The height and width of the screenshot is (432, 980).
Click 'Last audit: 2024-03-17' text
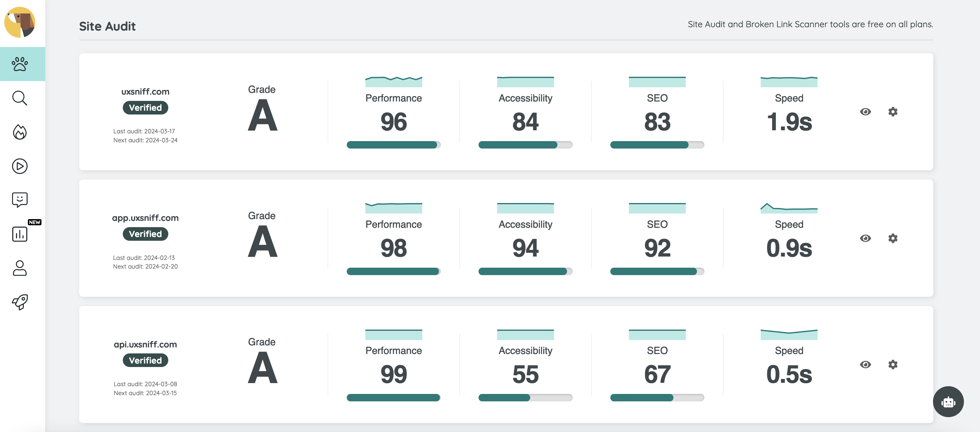(x=144, y=131)
